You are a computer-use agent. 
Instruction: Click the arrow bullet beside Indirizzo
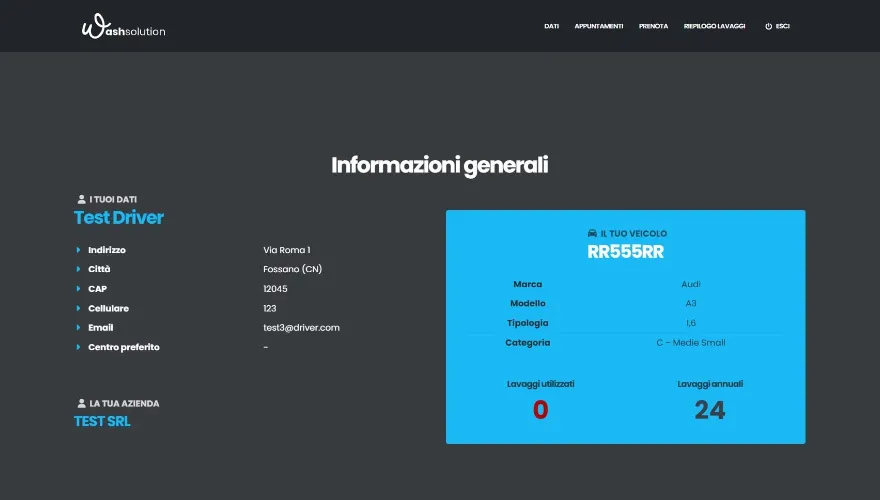click(78, 250)
